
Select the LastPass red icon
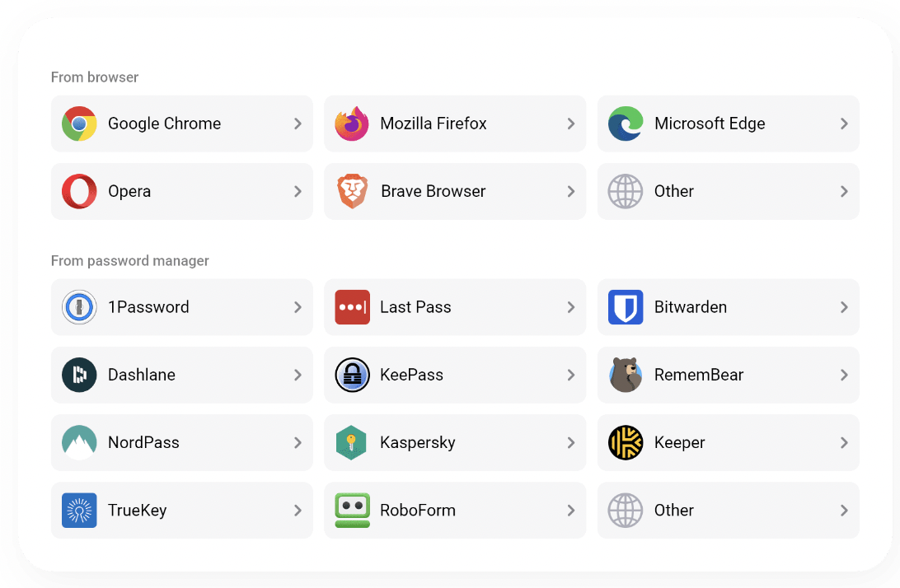(352, 307)
